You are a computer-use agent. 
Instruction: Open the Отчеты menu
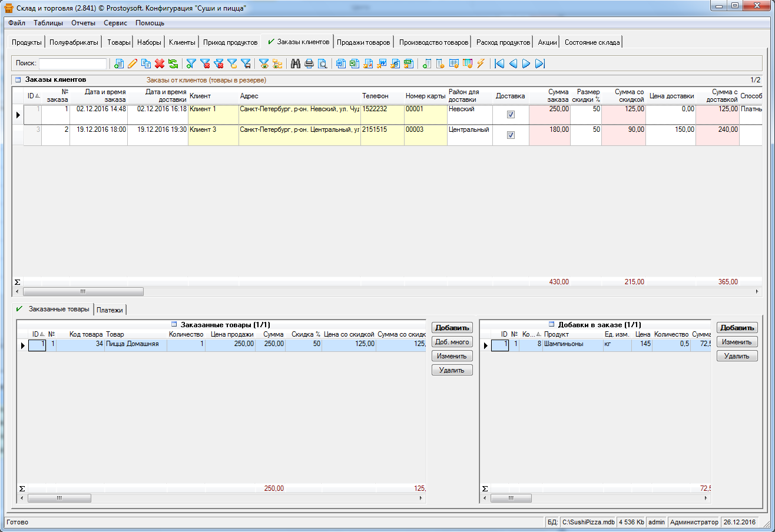click(83, 23)
